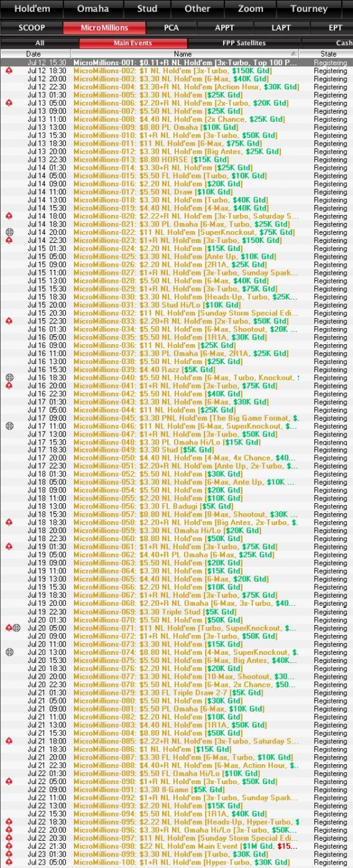The height and width of the screenshot is (868, 353).
Task: Click the spade icon on the Jul 22 05:00 row
Action: click(9, 781)
